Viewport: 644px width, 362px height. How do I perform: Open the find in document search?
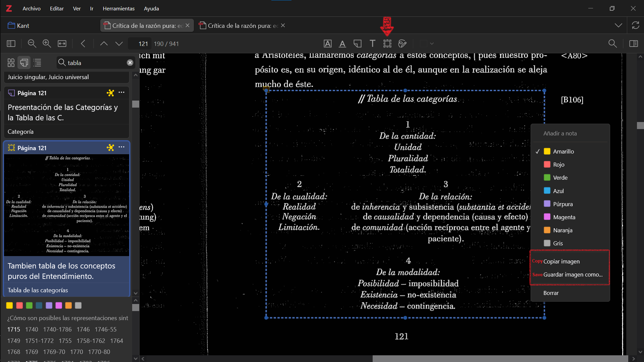pyautogui.click(x=612, y=44)
